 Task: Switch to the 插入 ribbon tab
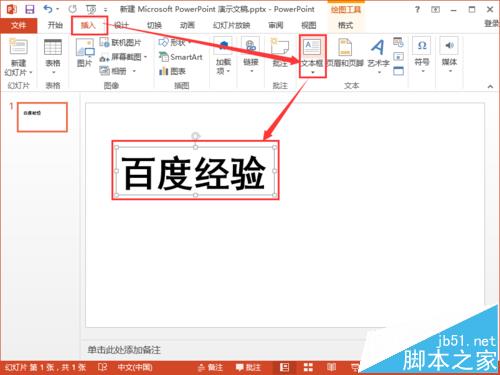tap(88, 25)
